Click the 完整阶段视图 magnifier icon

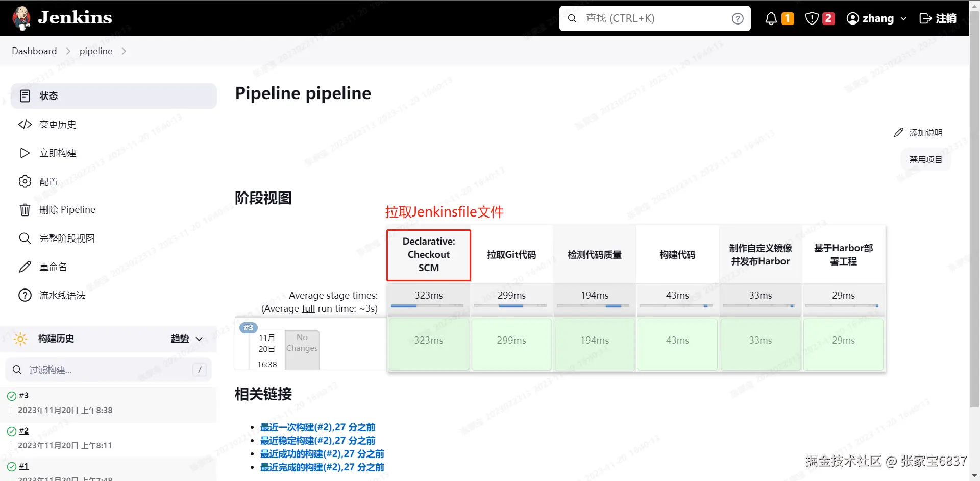click(x=25, y=238)
